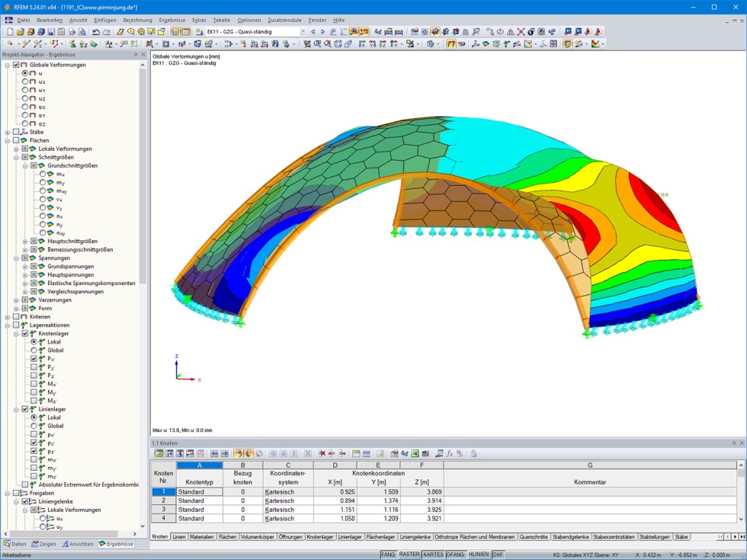Toggle the RASTER status bar button
747x560 pixels.
(409, 555)
